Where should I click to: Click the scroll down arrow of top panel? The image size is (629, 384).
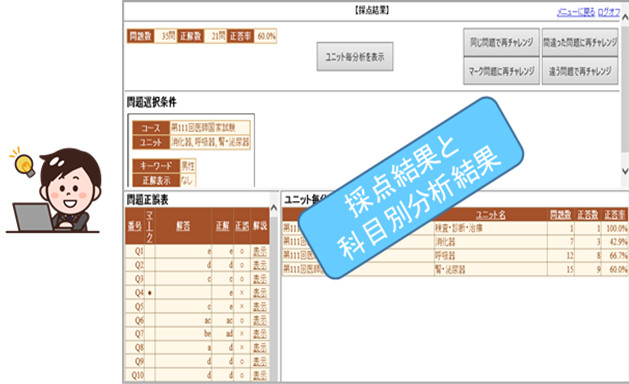625,171
